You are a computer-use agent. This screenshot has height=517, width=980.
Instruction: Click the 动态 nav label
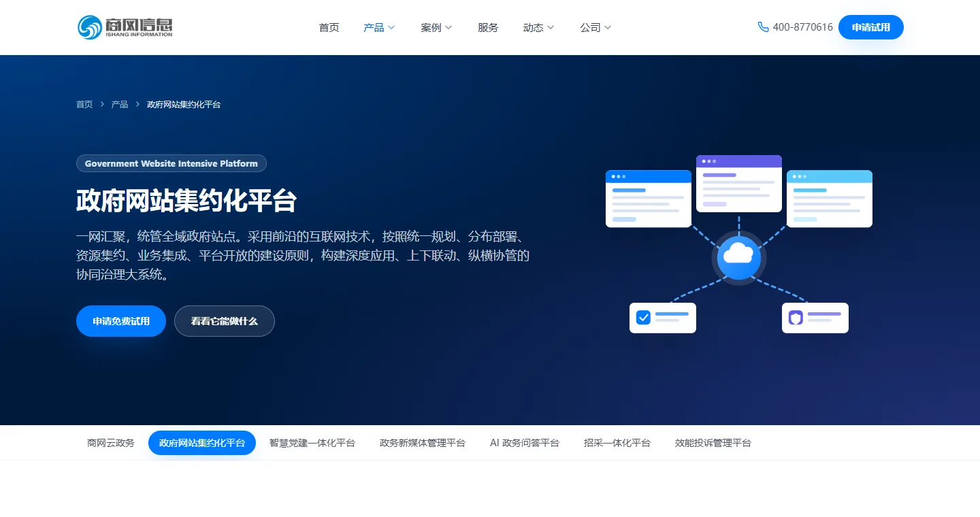pyautogui.click(x=533, y=27)
